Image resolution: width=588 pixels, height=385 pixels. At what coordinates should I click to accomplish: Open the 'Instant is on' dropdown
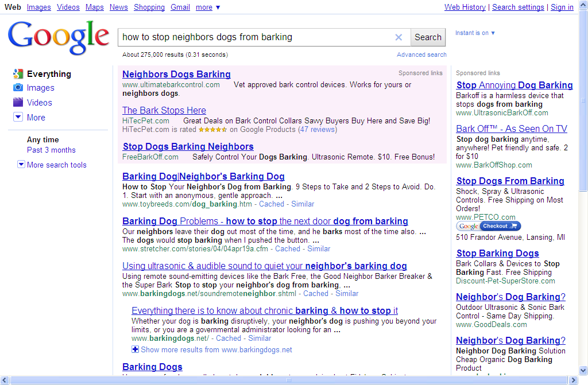475,33
